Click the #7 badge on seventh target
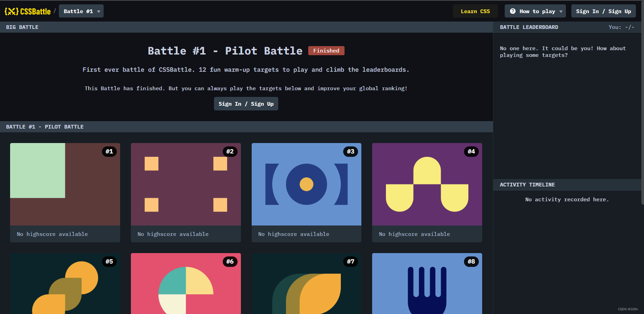Screen dimensions: 644x314 pyautogui.click(x=351, y=261)
